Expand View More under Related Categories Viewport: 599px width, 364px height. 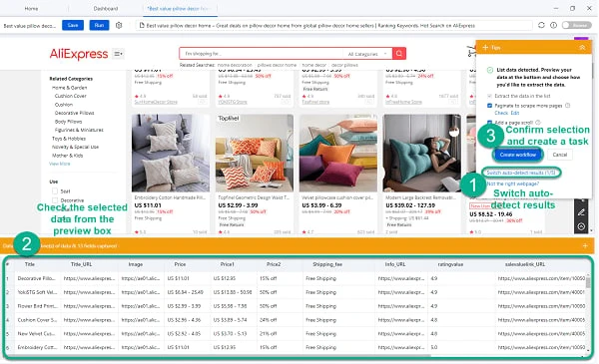(60, 164)
